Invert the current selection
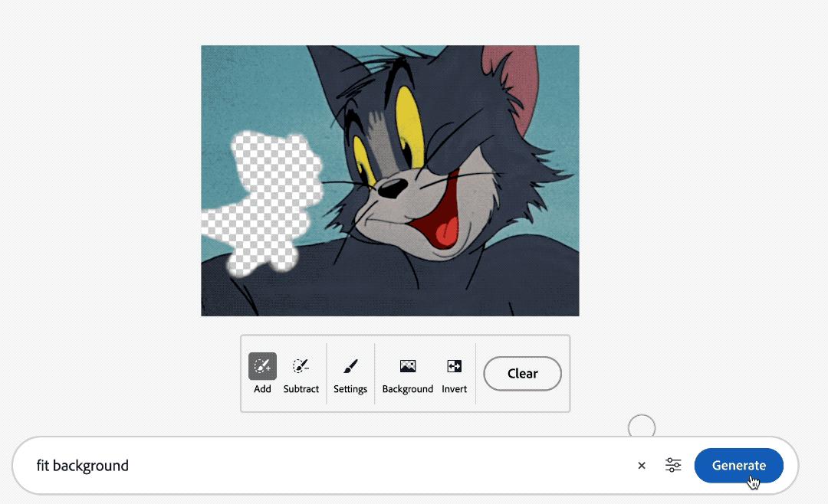 (454, 374)
